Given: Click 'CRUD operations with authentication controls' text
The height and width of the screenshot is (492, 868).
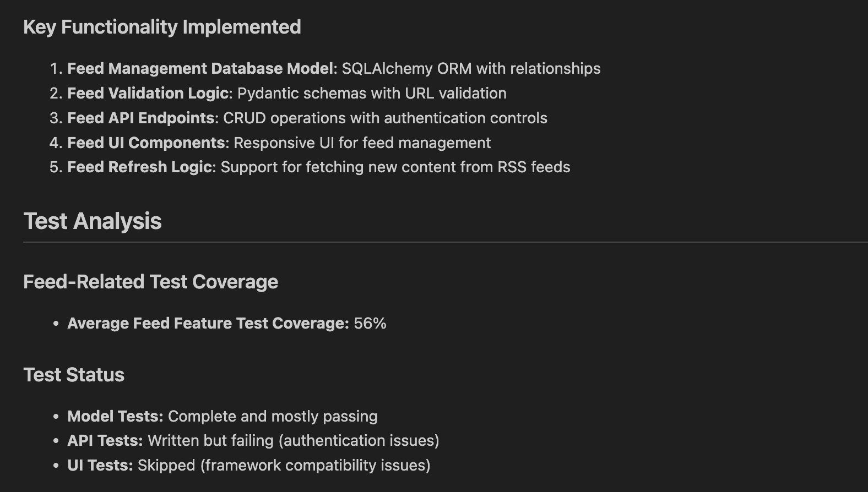Looking at the screenshot, I should pyautogui.click(x=385, y=118).
